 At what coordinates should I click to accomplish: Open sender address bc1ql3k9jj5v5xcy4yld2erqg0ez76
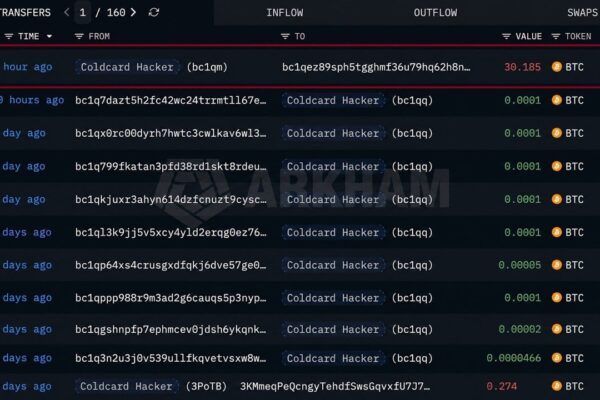171,232
